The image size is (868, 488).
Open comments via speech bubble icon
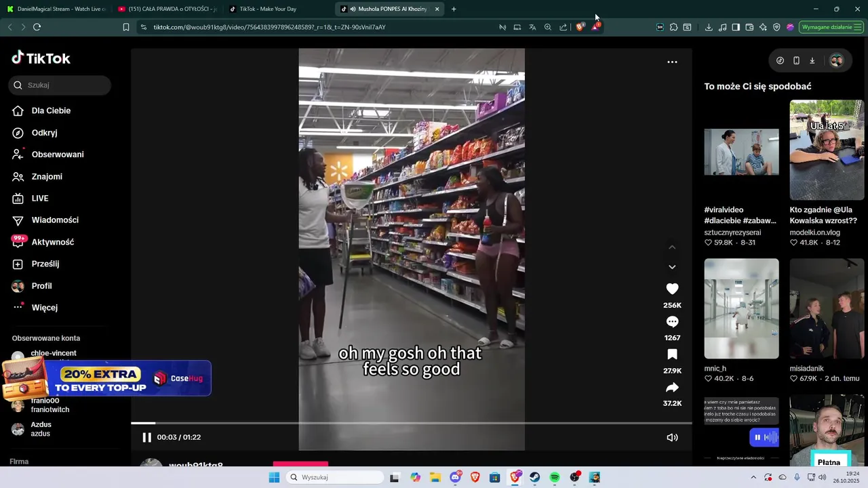pos(672,321)
